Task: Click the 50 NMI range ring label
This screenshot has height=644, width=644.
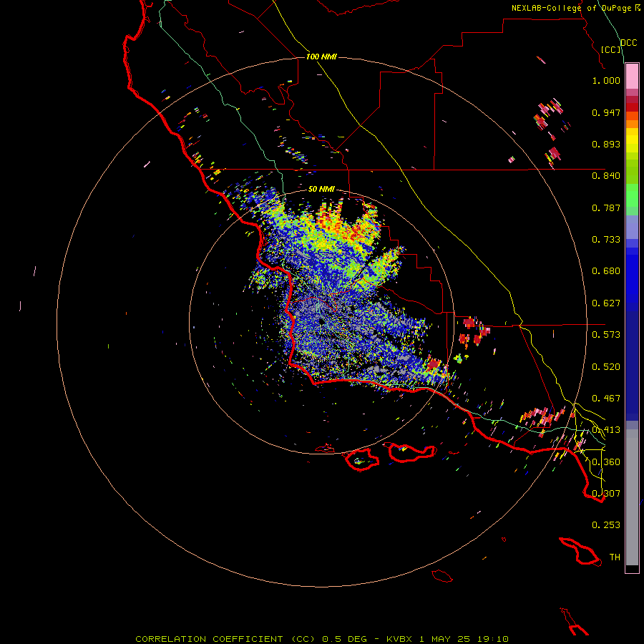Action: pyautogui.click(x=321, y=190)
